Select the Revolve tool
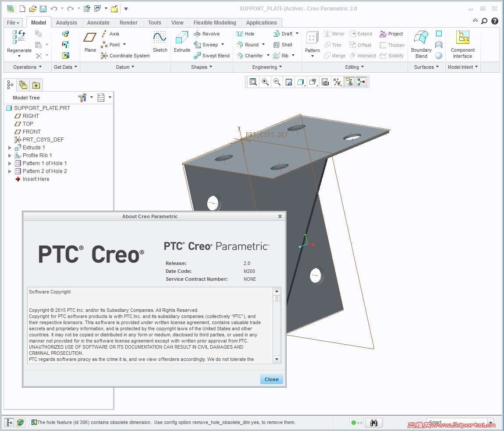This screenshot has width=504, height=431. (207, 34)
